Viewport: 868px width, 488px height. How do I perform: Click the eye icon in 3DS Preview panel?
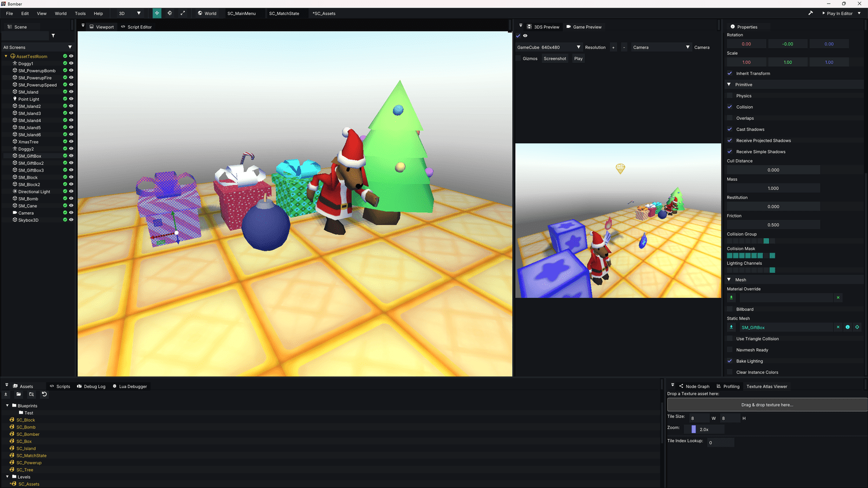(525, 36)
